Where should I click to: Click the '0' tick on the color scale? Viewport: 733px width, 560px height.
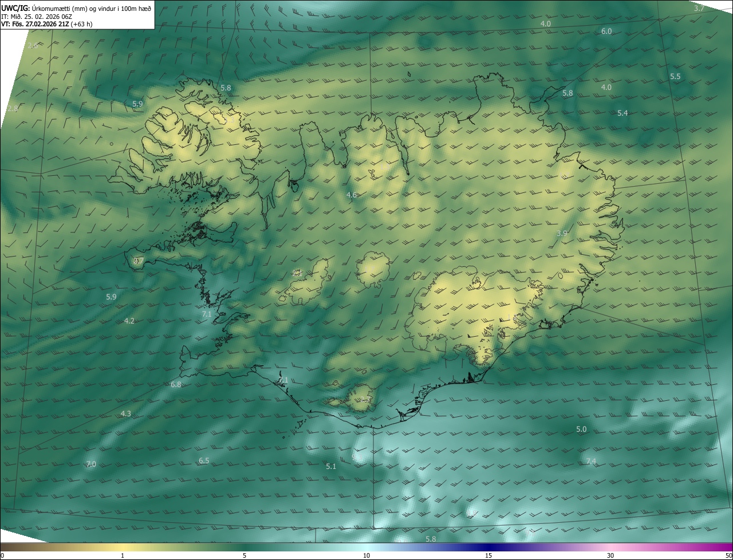pos(2,555)
